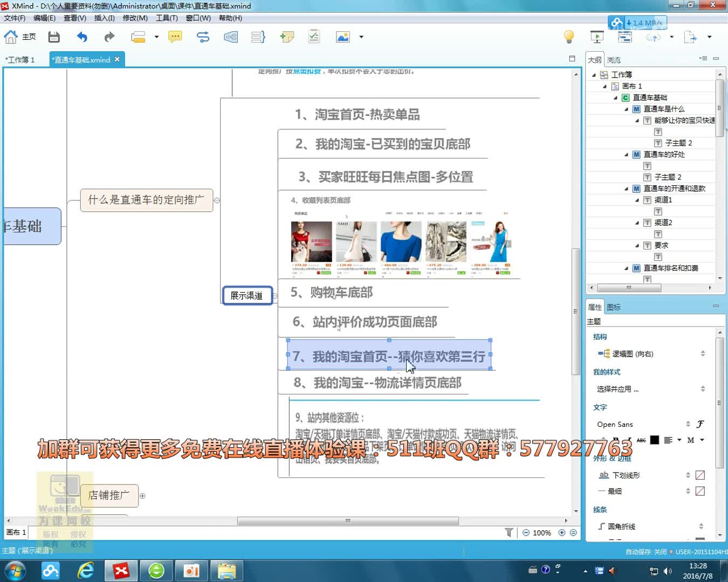The width and height of the screenshot is (728, 582).
Task: Insert a new topic using the toolbar
Action: [139, 37]
